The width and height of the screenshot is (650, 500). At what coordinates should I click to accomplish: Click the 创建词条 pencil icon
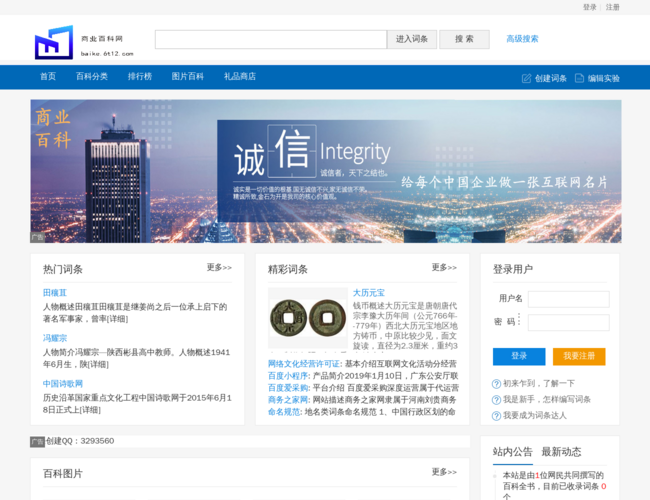tap(526, 78)
